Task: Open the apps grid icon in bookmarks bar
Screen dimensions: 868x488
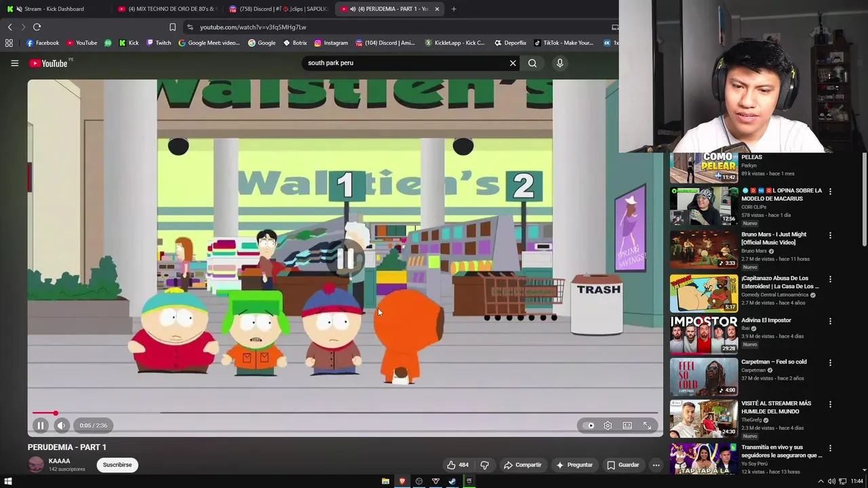Action: [x=9, y=43]
